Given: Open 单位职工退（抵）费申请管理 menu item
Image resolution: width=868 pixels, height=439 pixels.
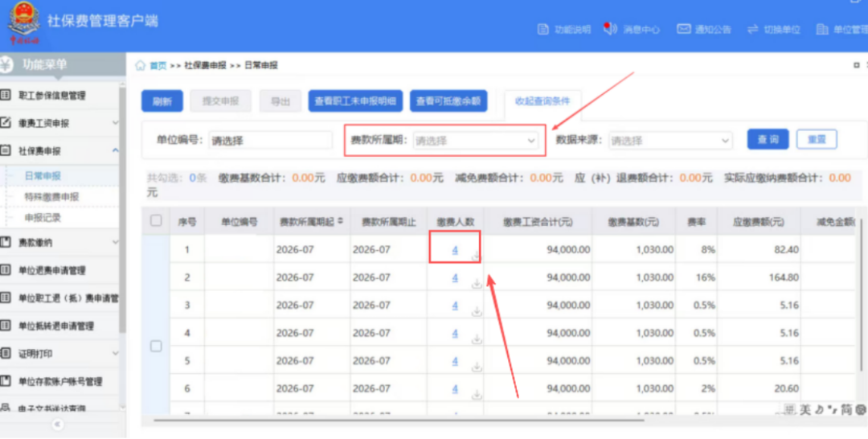Looking at the screenshot, I should pyautogui.click(x=68, y=298).
